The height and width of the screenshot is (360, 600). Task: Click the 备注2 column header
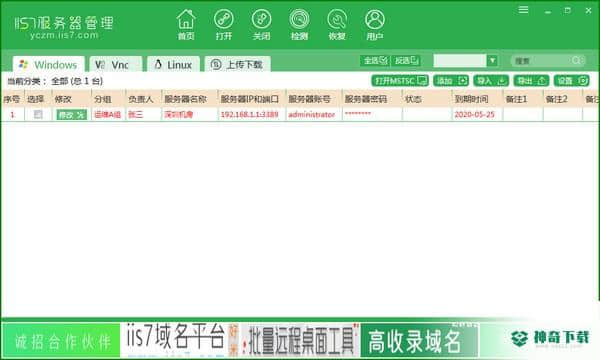[x=563, y=99]
